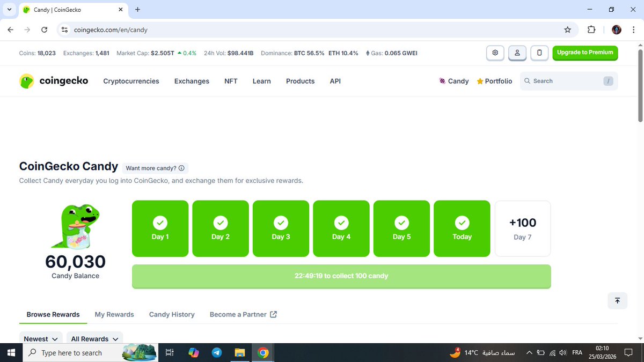Select the Day 3 collected box
This screenshot has height=362, width=644.
click(281, 228)
